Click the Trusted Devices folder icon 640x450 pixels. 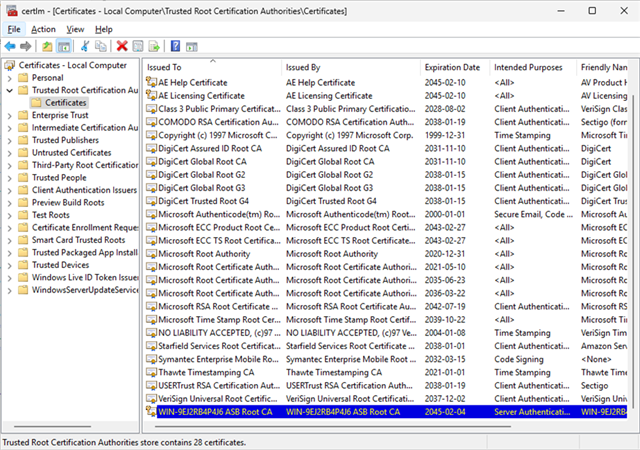23,265
